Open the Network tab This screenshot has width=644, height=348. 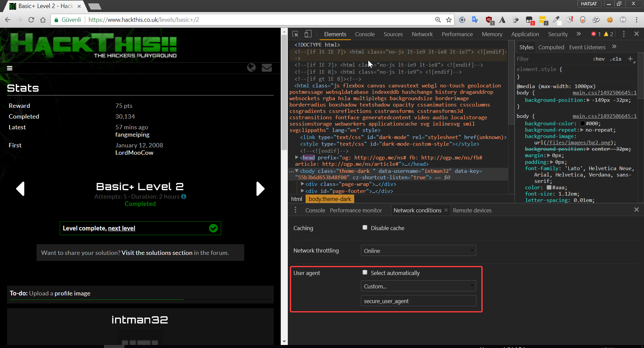click(x=422, y=34)
